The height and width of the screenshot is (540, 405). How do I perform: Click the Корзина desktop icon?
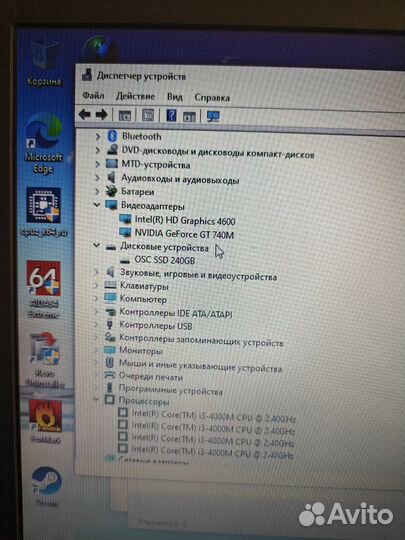pos(44,63)
